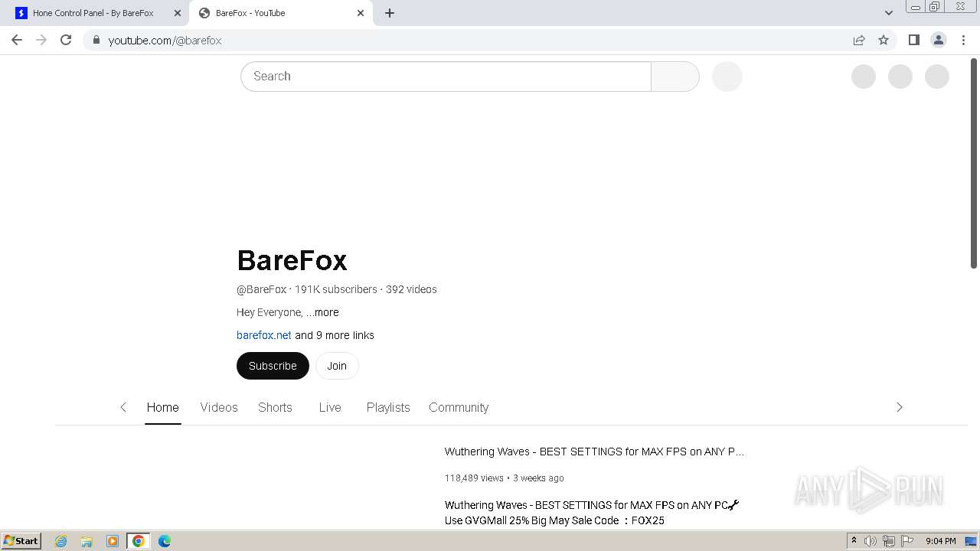Click the voice search circle button
Screen dimensions: 980x551
pyautogui.click(x=727, y=77)
